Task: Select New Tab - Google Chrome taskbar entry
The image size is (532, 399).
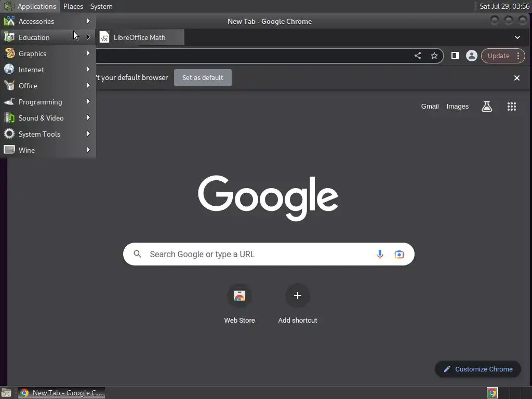Action: point(61,393)
